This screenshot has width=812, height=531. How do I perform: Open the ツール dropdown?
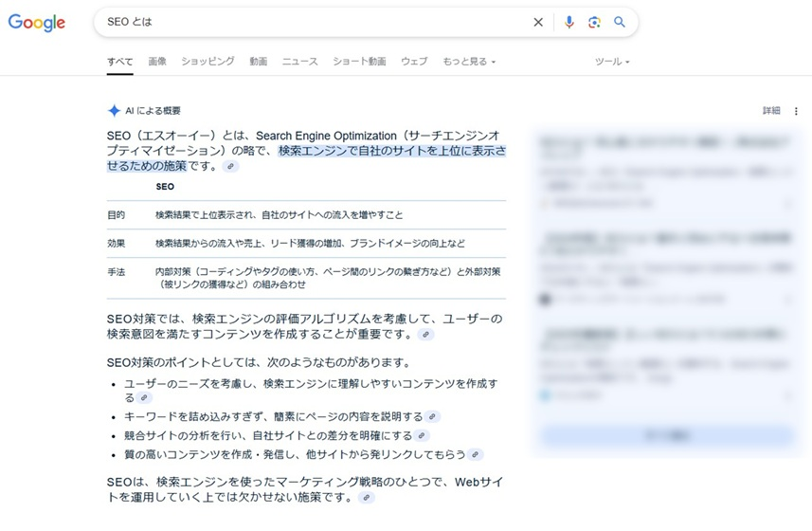(612, 62)
